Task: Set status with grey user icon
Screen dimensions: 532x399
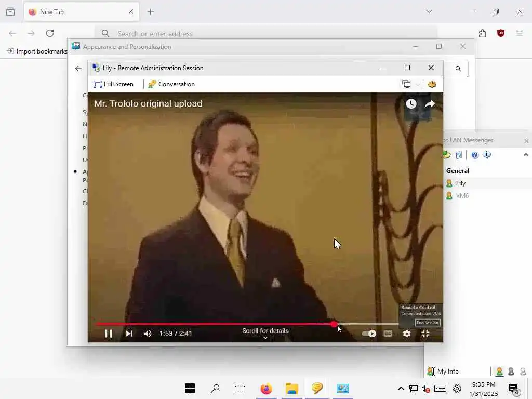Action: tap(511, 371)
